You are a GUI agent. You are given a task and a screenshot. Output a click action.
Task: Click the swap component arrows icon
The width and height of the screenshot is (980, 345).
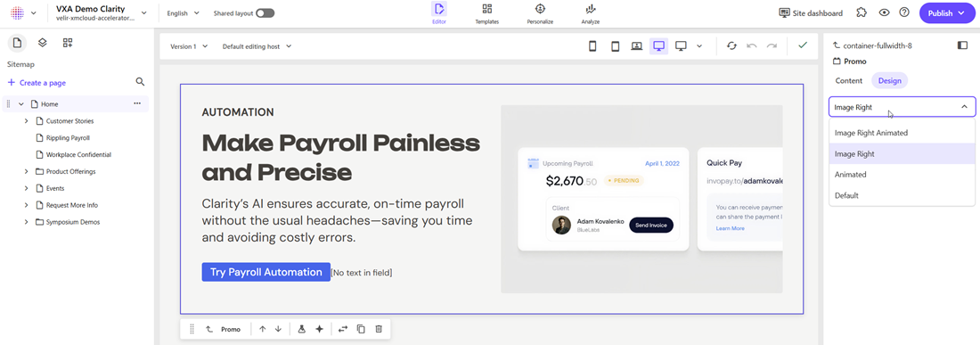pos(342,329)
